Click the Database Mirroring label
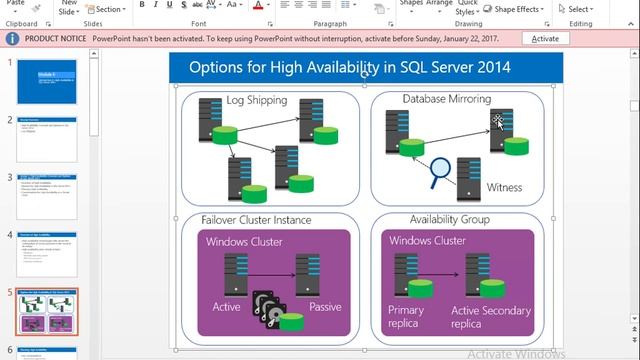The image size is (640, 360). point(447,99)
